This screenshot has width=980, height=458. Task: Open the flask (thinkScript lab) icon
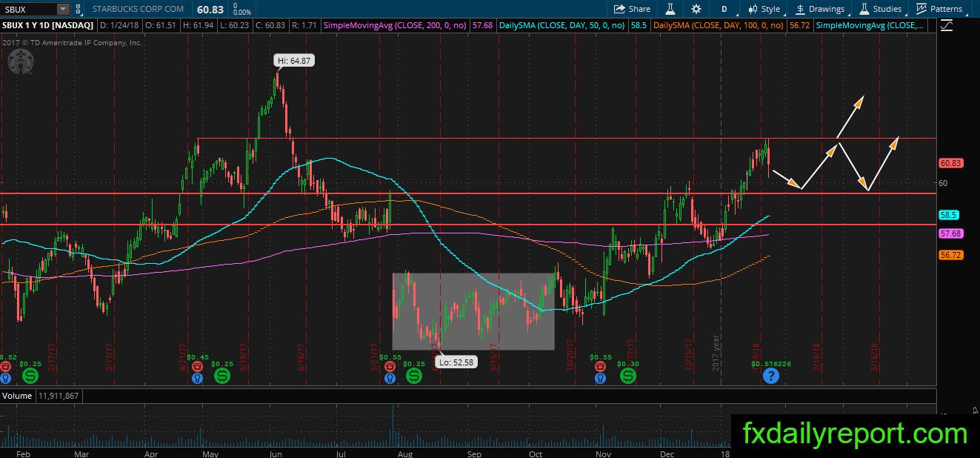[670, 9]
